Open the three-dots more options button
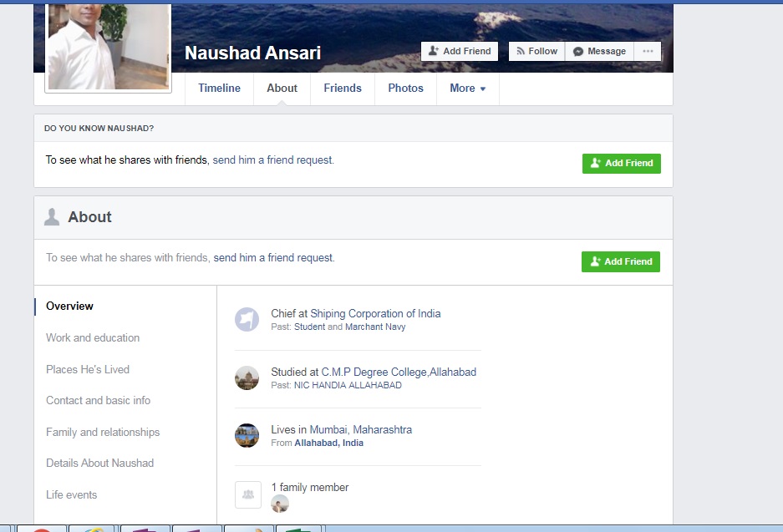The height and width of the screenshot is (532, 783). (x=648, y=52)
